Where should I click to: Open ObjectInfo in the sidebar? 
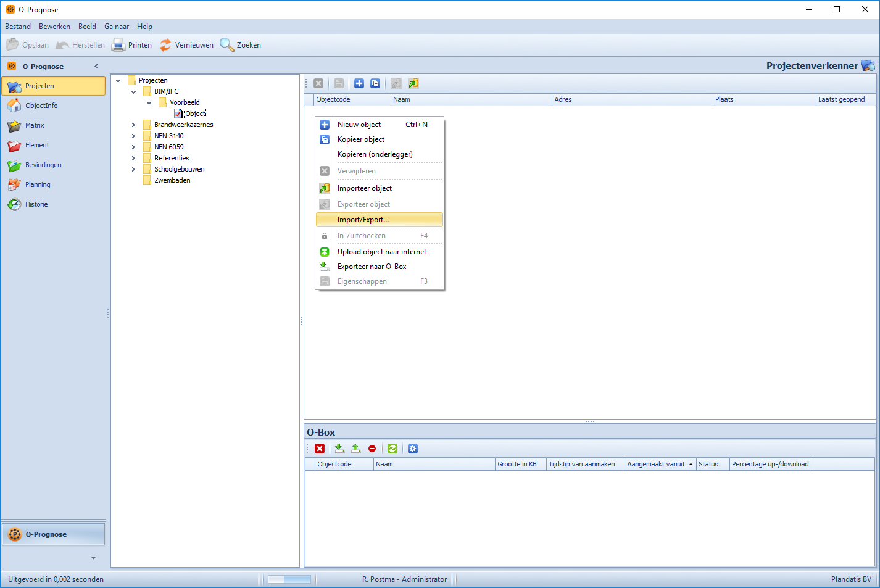tap(41, 106)
